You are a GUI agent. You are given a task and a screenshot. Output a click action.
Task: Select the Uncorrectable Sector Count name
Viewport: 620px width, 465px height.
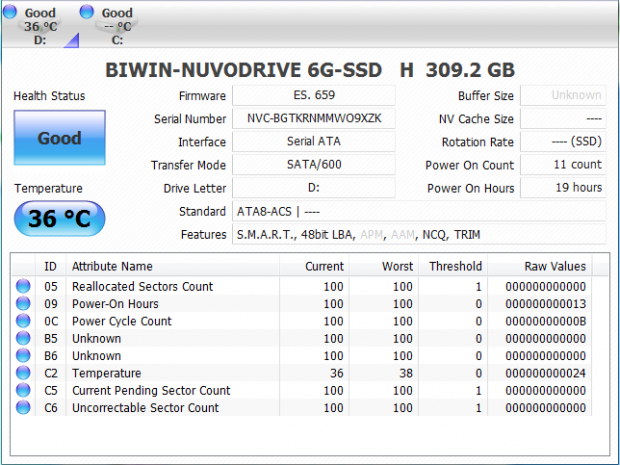tap(145, 408)
